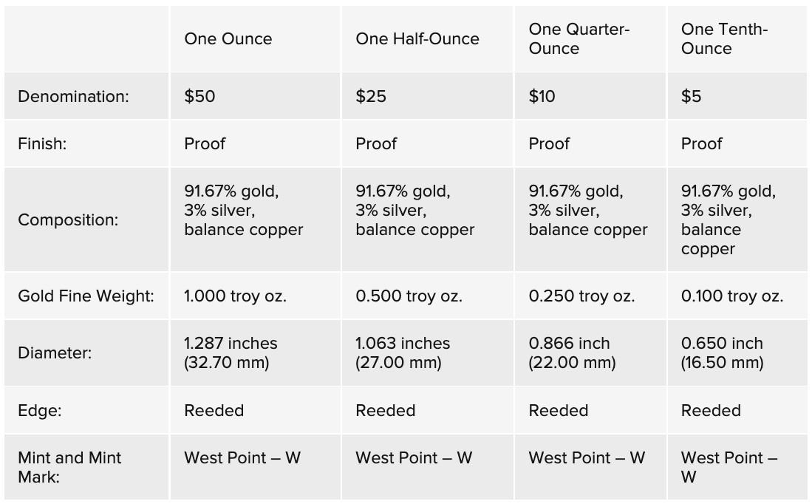This screenshot has width=812, height=504.
Task: Select the $10 denomination cell
Action: click(542, 97)
